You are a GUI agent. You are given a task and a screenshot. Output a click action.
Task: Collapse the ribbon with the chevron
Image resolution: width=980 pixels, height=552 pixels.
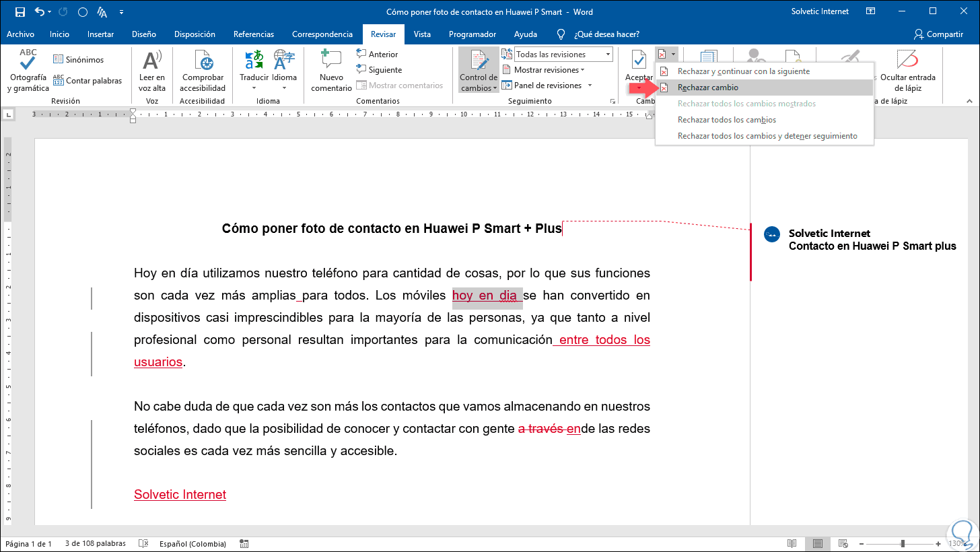point(970,102)
